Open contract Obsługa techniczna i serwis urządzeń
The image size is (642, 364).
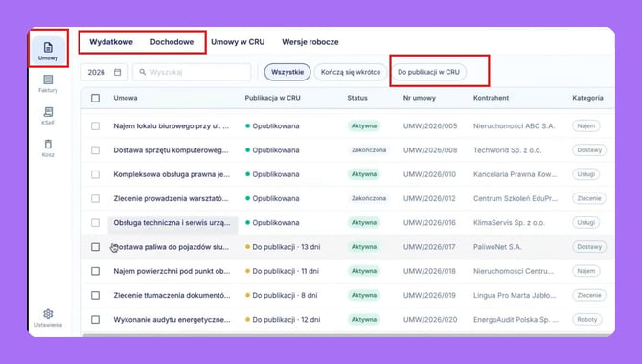click(x=172, y=223)
